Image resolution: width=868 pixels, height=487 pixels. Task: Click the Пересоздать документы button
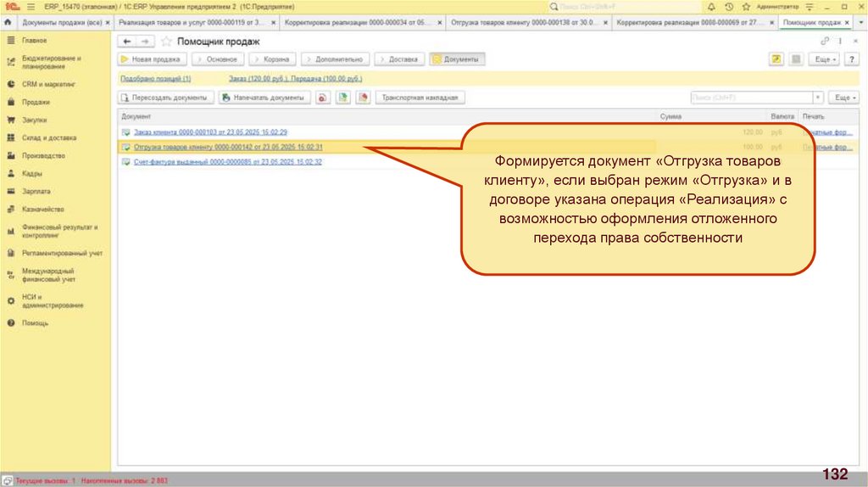166,98
